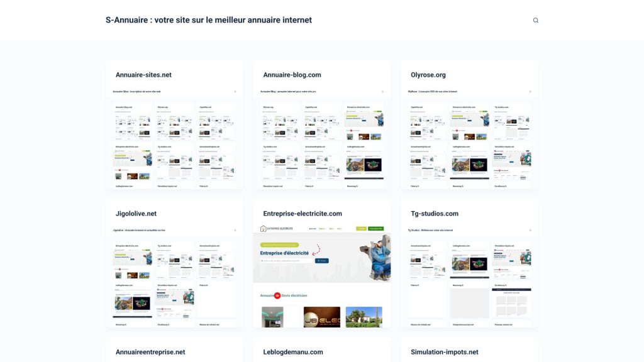Visit the Annuaireentreprise.net heading link
Image resolution: width=644 pixels, height=362 pixels.
pos(150,352)
